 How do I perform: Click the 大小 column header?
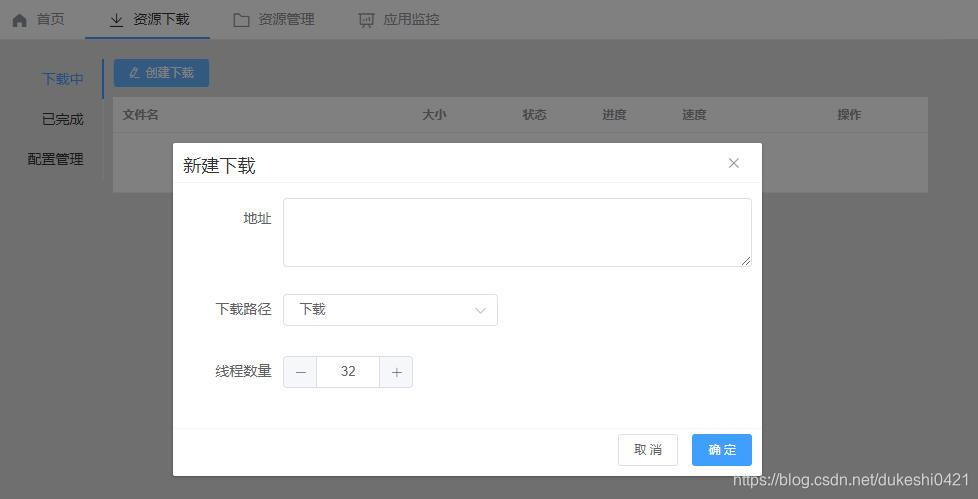coord(434,115)
